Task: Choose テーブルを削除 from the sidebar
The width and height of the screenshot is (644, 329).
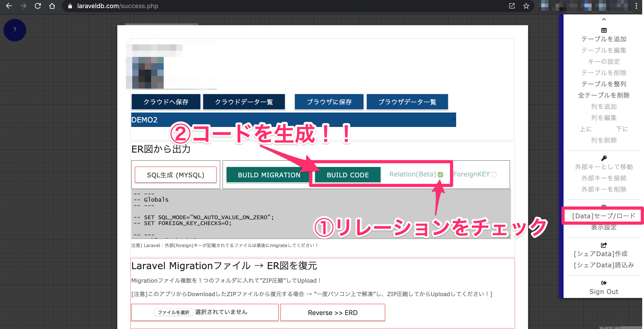Action: [x=604, y=73]
